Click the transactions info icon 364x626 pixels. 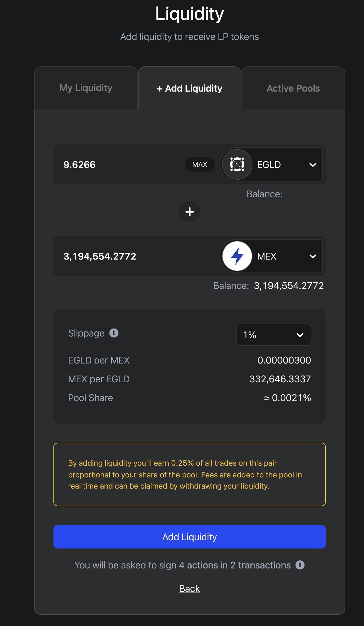coord(300,565)
